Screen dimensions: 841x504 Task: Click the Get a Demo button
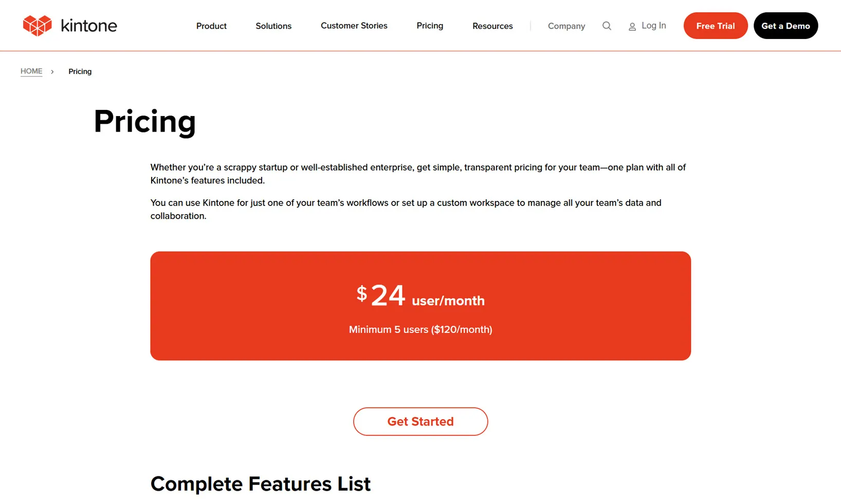point(785,26)
